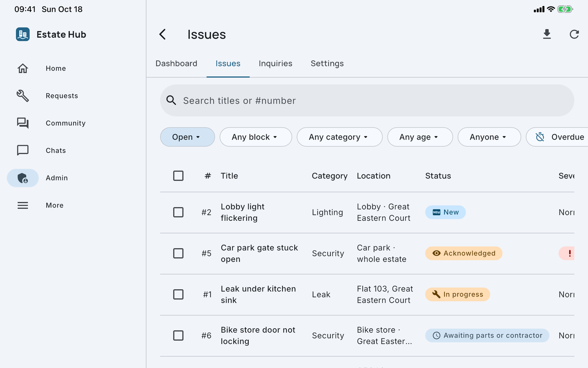The image size is (588, 368).
Task: Click the Title column header
Action: click(x=229, y=176)
